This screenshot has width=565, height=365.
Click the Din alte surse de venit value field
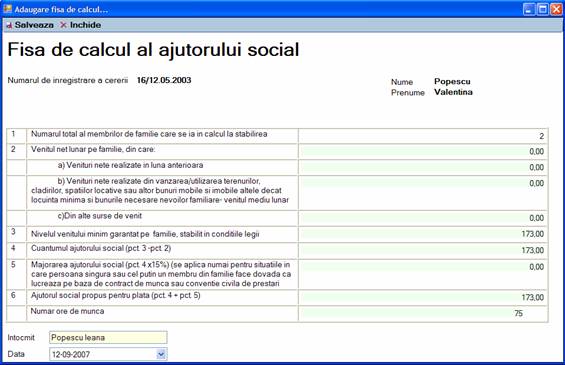click(x=423, y=218)
